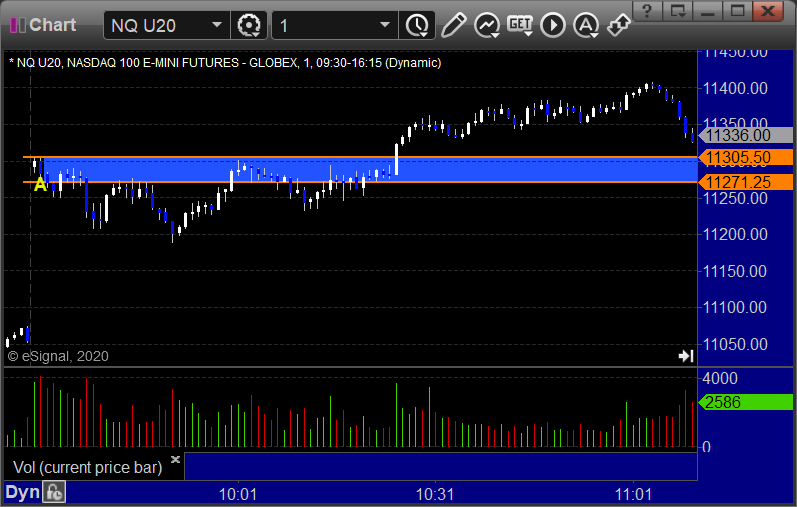This screenshot has height=507, width=797.
Task: Click the chart title NQ U20 NASDAQ 100 text
Action: click(225, 63)
